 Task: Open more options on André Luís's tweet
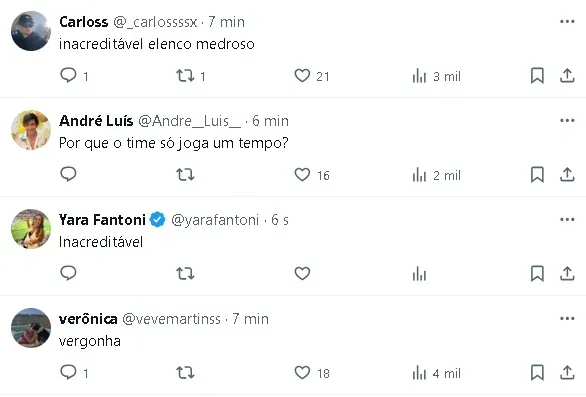coord(567,120)
